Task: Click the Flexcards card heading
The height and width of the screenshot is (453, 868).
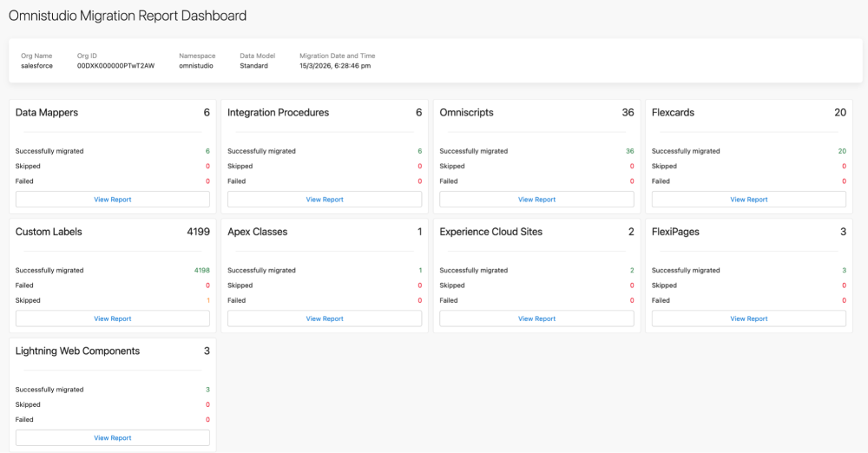Action: (673, 113)
